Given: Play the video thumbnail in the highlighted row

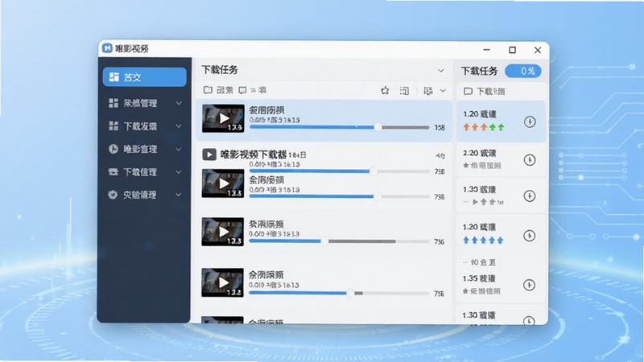Looking at the screenshot, I should pos(223,118).
